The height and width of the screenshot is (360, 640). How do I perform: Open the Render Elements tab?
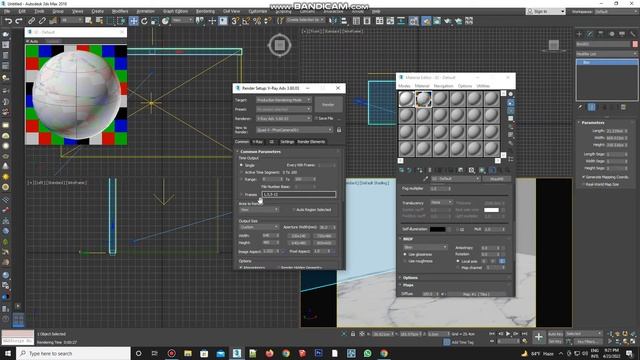point(311,142)
